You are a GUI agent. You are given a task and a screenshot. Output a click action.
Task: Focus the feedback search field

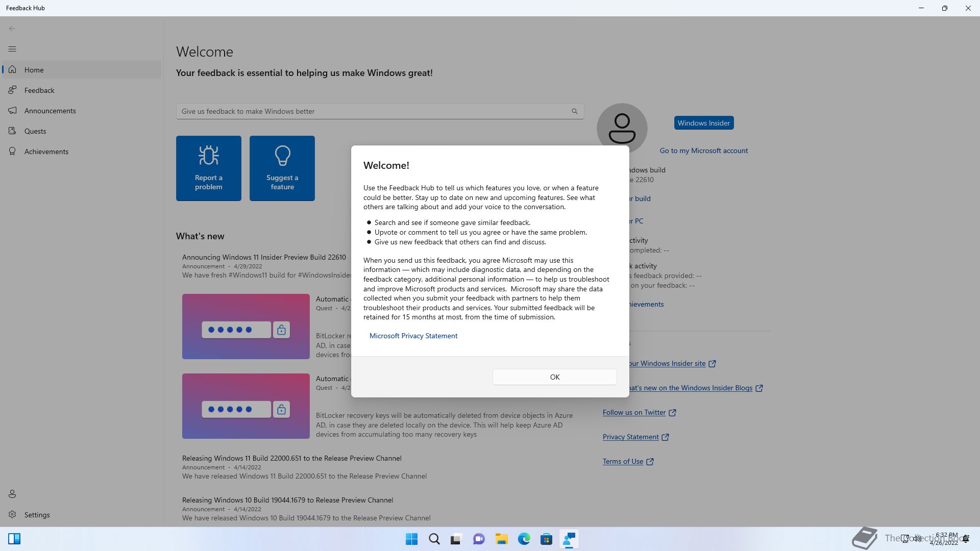coord(380,111)
